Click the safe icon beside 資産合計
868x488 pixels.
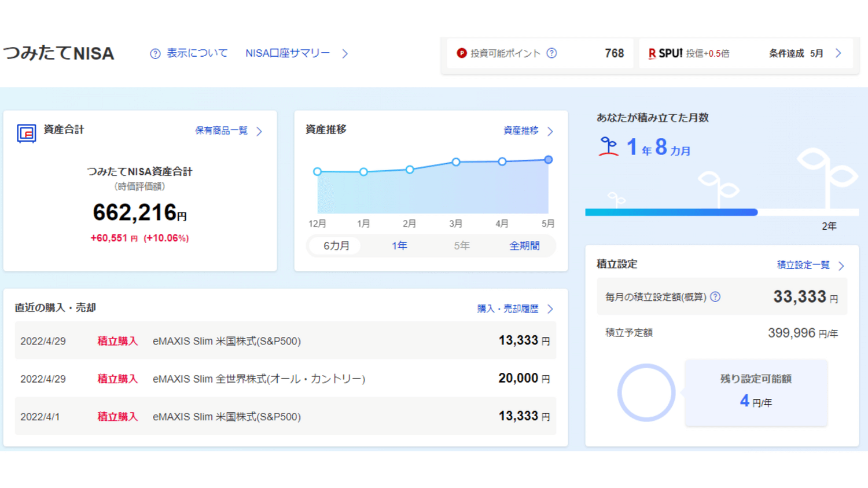coord(26,133)
